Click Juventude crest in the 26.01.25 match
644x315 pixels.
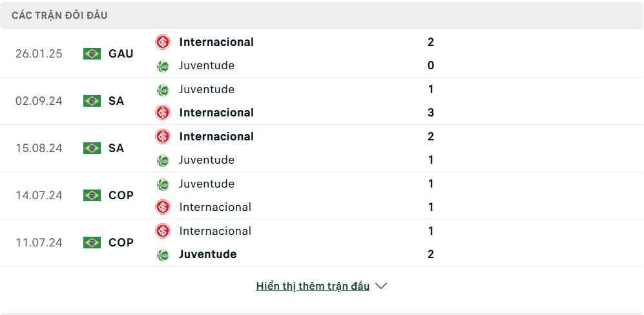[x=163, y=65]
